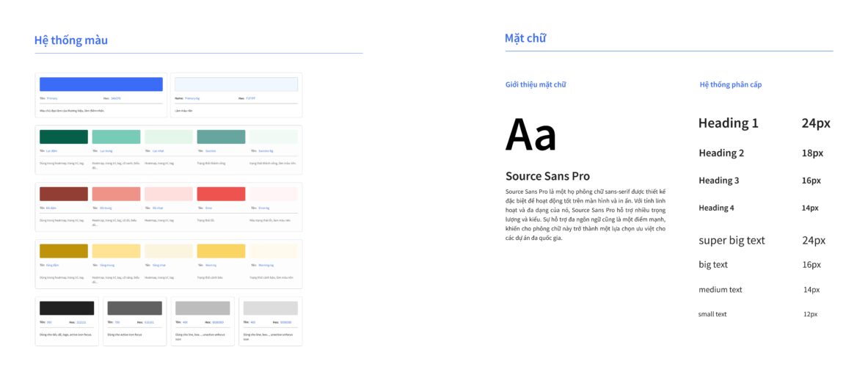The image size is (868, 386).
Task: Pick the dark green Lục đậm swatch
Action: [x=64, y=136]
